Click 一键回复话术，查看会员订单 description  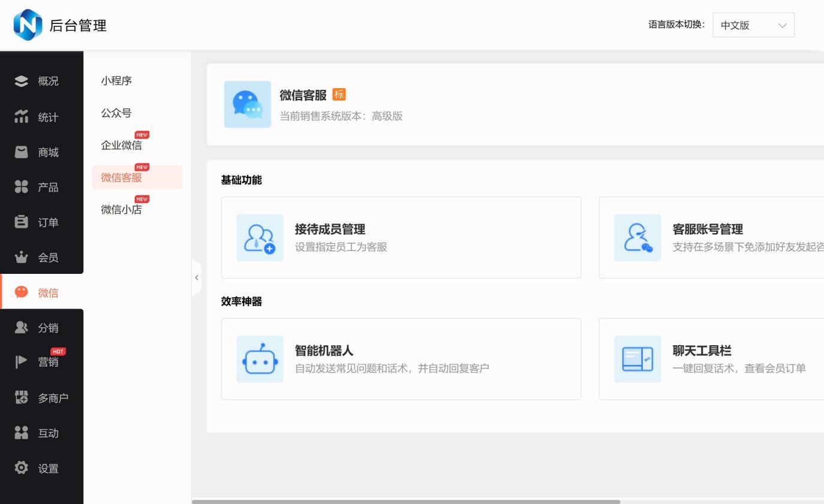coord(739,369)
